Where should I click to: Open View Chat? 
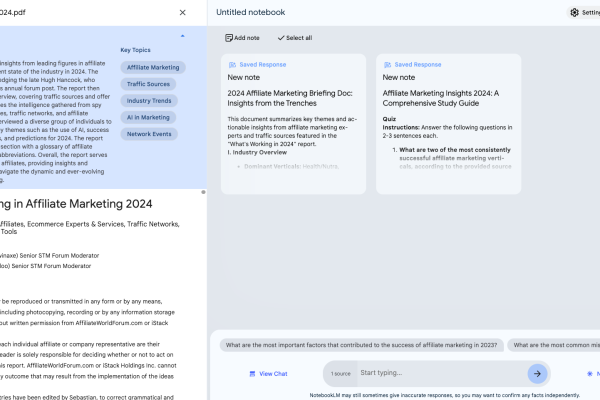pos(268,374)
